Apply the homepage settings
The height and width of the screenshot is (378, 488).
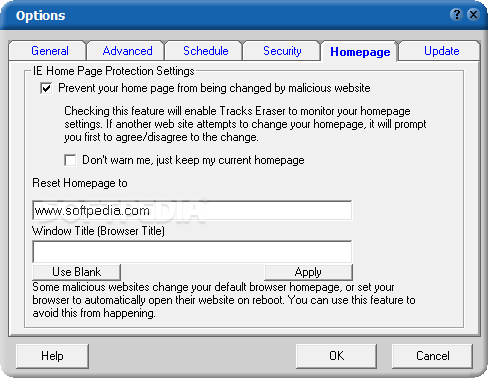click(x=308, y=272)
